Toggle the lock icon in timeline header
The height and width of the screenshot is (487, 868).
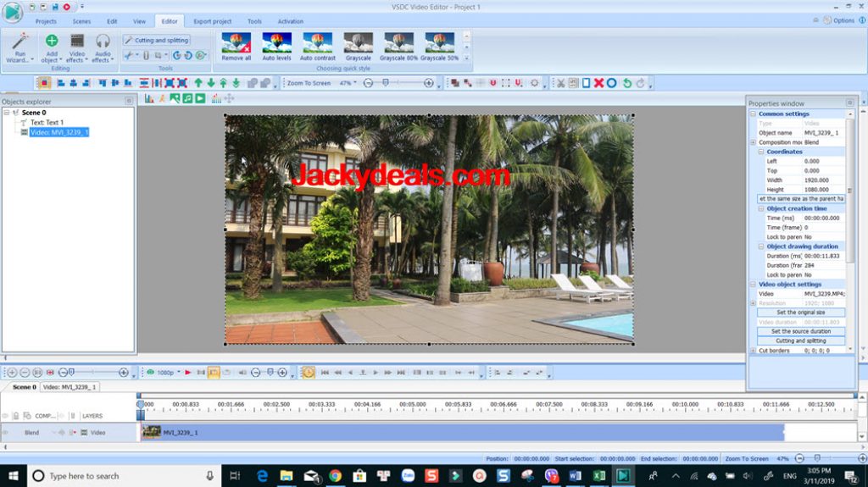click(16, 416)
